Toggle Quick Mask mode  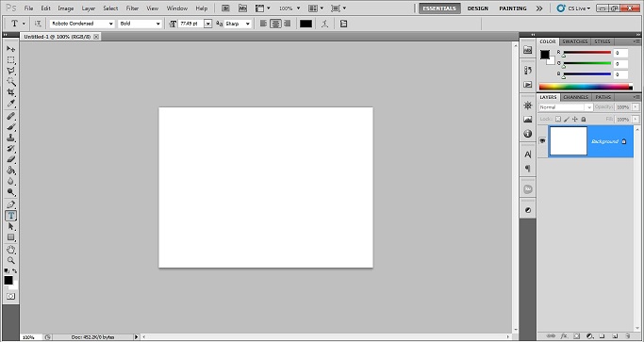point(10,296)
